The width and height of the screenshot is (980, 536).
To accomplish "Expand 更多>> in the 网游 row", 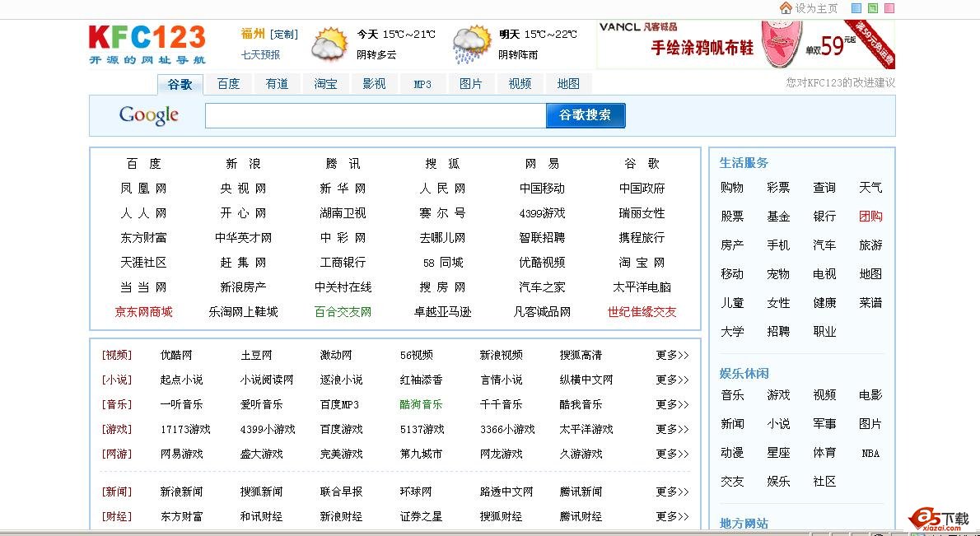I will coord(672,454).
